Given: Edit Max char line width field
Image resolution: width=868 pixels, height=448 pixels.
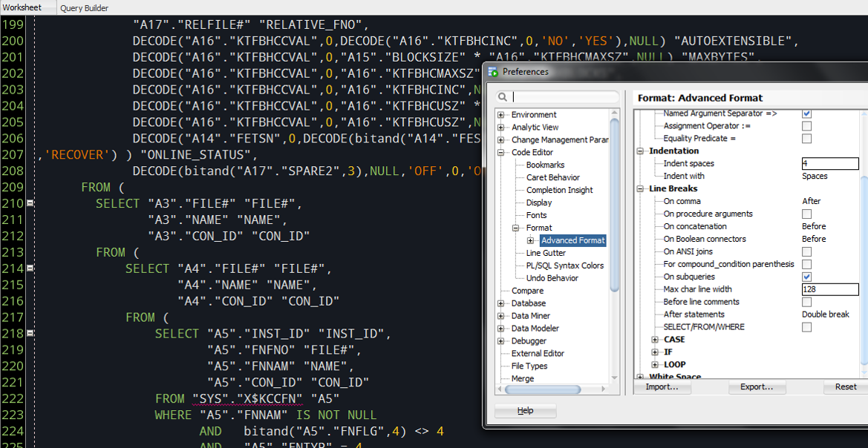Looking at the screenshot, I should [x=830, y=289].
